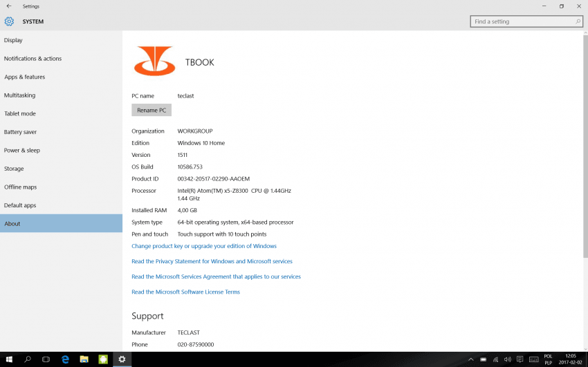The image size is (588, 367).
Task: Show hidden system tray icons
Action: tap(471, 359)
